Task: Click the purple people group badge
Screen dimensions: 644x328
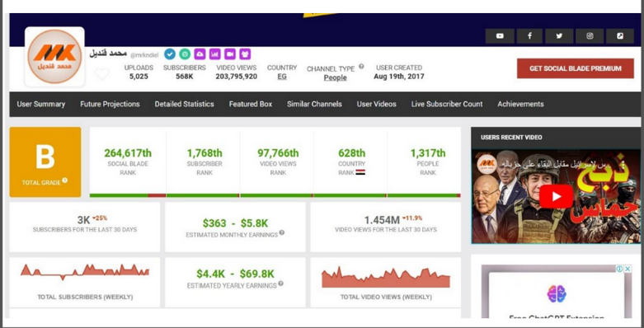Action: point(245,54)
